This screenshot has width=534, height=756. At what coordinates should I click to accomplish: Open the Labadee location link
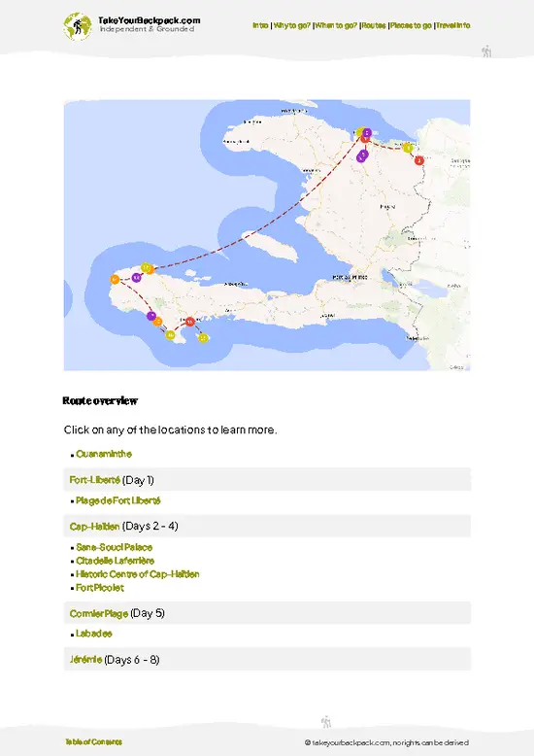pyautogui.click(x=94, y=634)
